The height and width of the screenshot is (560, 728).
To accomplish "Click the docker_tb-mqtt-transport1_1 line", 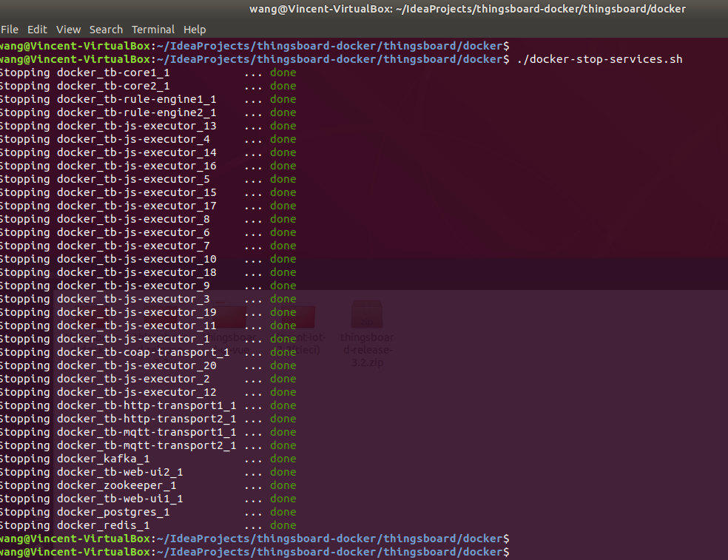I will (x=148, y=432).
